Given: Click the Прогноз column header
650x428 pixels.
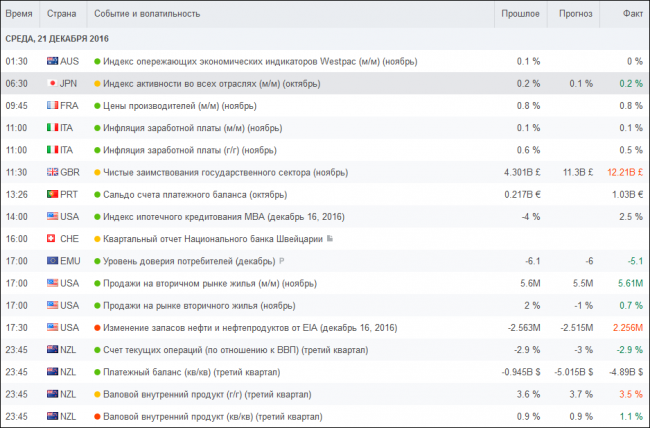Looking at the screenshot, I should click(576, 14).
